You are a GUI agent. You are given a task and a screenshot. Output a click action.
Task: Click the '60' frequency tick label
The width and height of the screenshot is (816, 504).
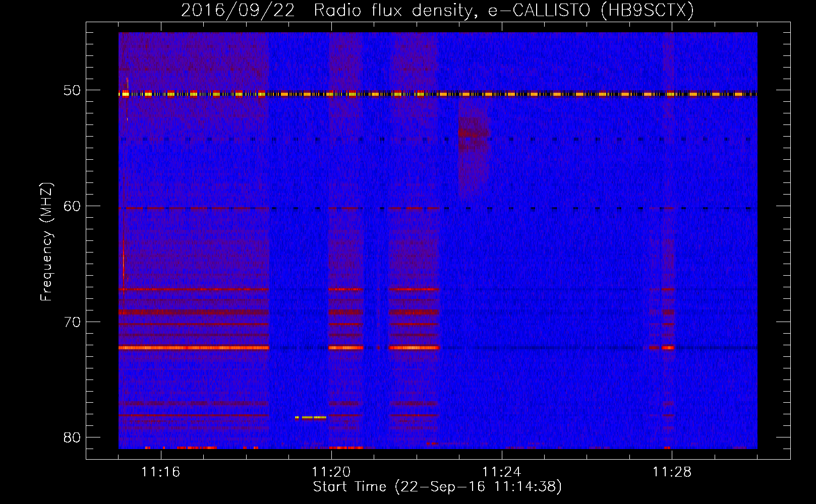point(72,206)
